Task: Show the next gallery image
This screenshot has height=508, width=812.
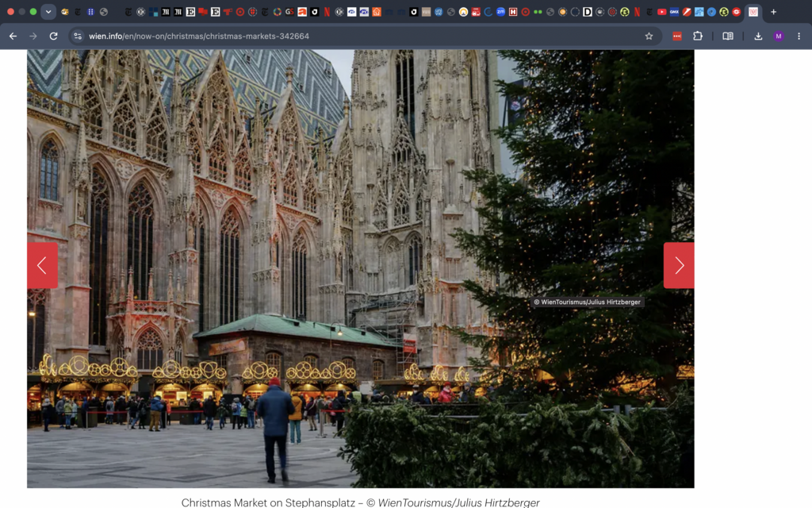Action: click(679, 265)
